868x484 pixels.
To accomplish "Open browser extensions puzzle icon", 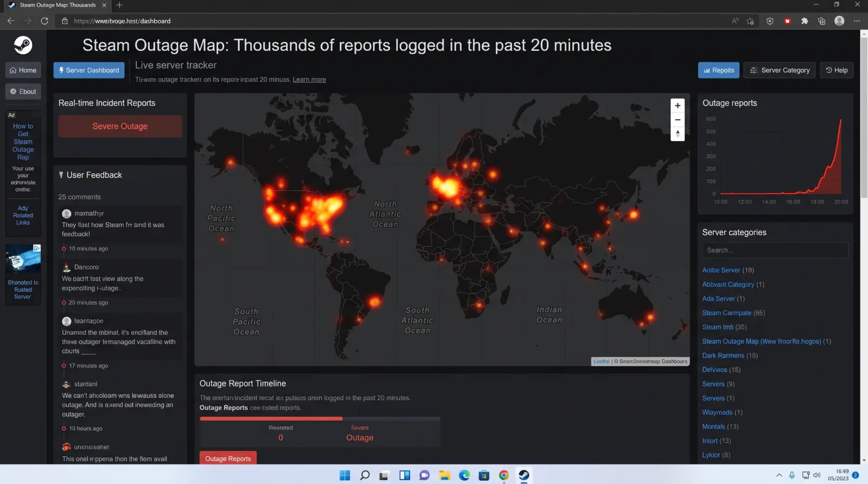I will tap(805, 21).
